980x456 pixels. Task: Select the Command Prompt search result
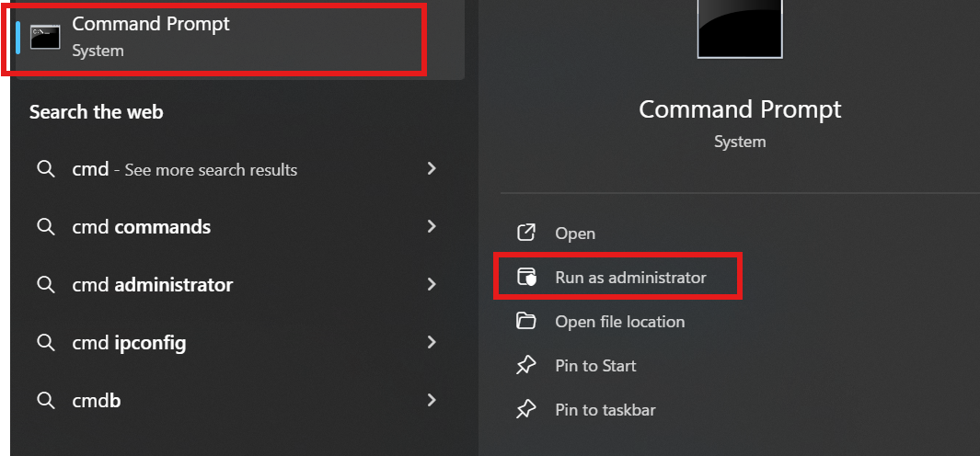tap(240, 38)
